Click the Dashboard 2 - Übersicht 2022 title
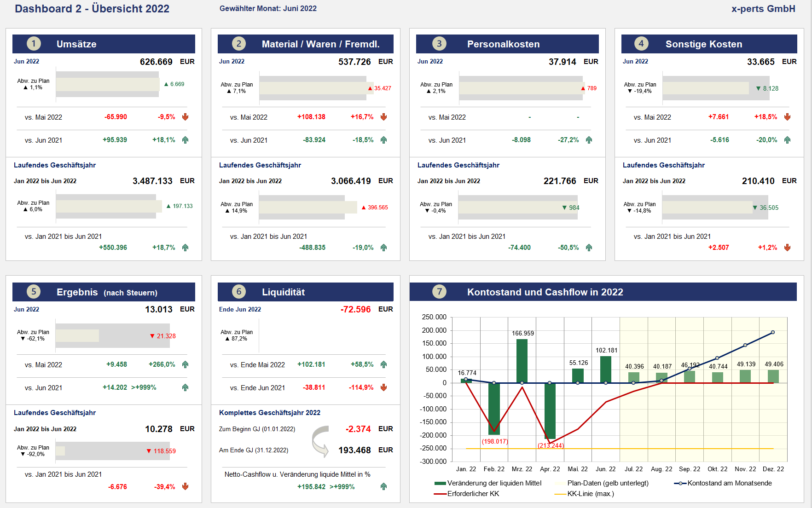The width and height of the screenshot is (812, 508). [92, 8]
